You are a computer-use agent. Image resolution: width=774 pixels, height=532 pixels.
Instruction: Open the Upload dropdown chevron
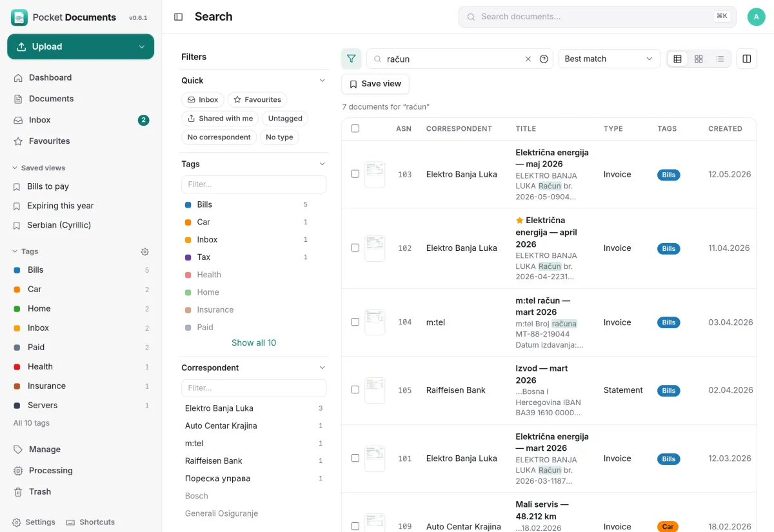tap(142, 46)
